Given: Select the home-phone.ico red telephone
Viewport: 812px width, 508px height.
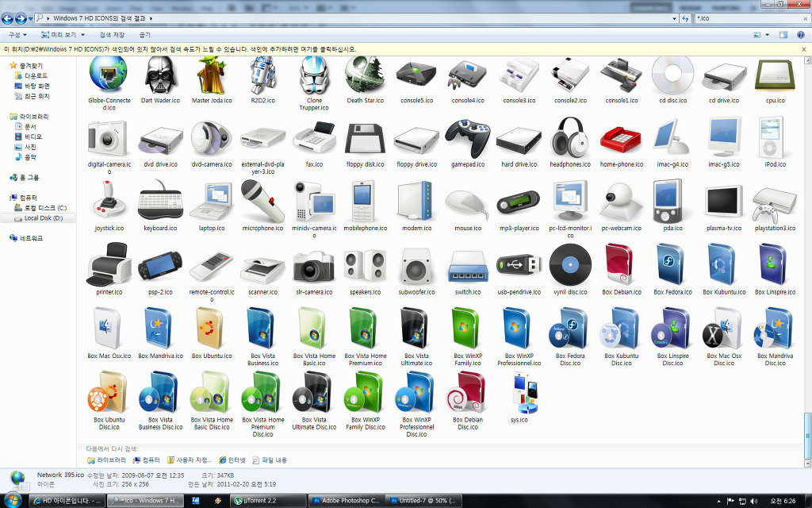Looking at the screenshot, I should point(622,140).
